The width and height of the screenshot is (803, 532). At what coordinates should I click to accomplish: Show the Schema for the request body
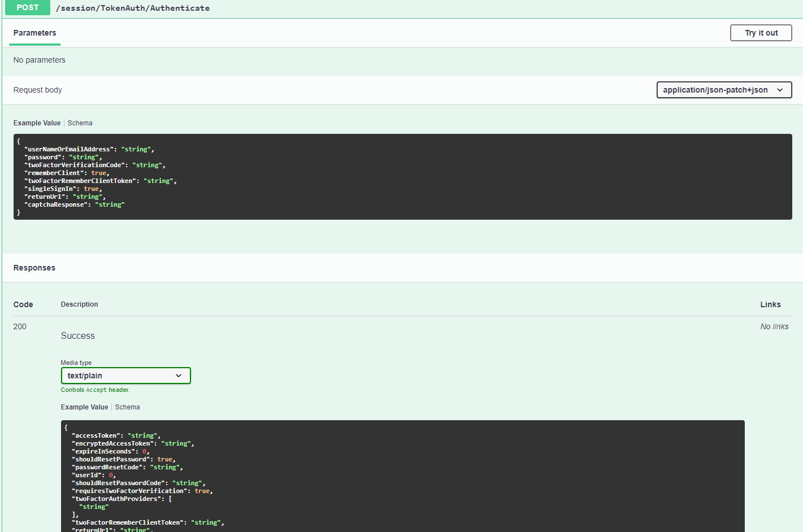coord(80,123)
